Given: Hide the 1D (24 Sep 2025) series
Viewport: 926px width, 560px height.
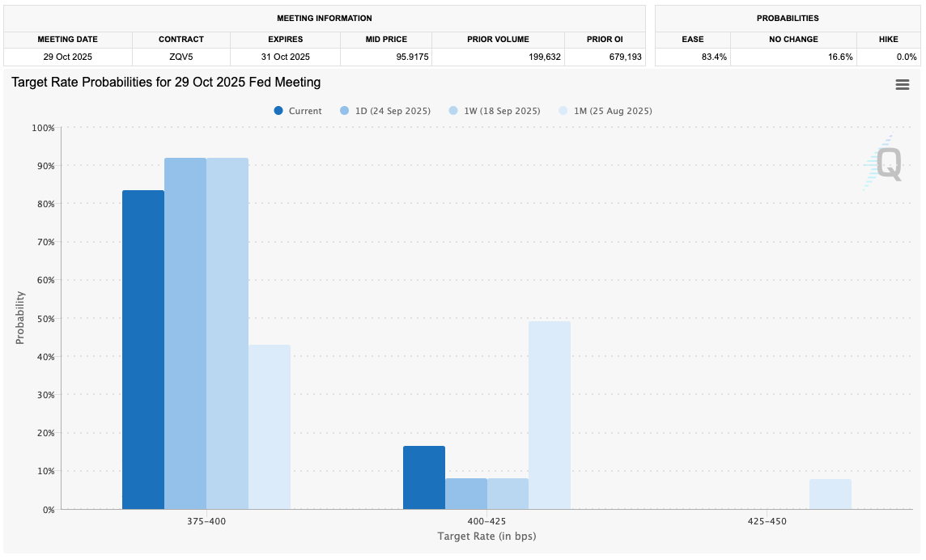Looking at the screenshot, I should (x=393, y=111).
